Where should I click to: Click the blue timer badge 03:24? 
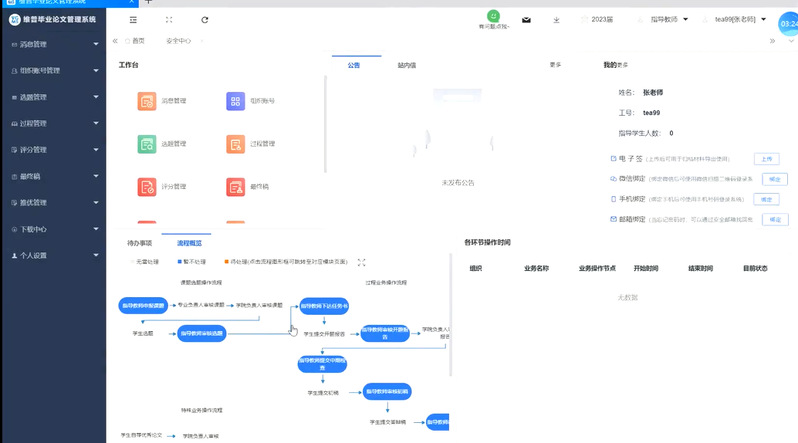[x=788, y=24]
